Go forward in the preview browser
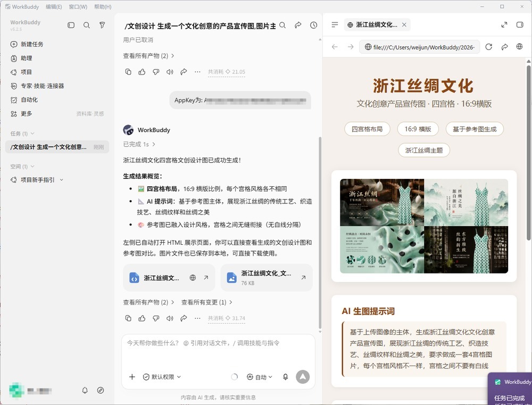The width and height of the screenshot is (532, 405). click(x=351, y=47)
